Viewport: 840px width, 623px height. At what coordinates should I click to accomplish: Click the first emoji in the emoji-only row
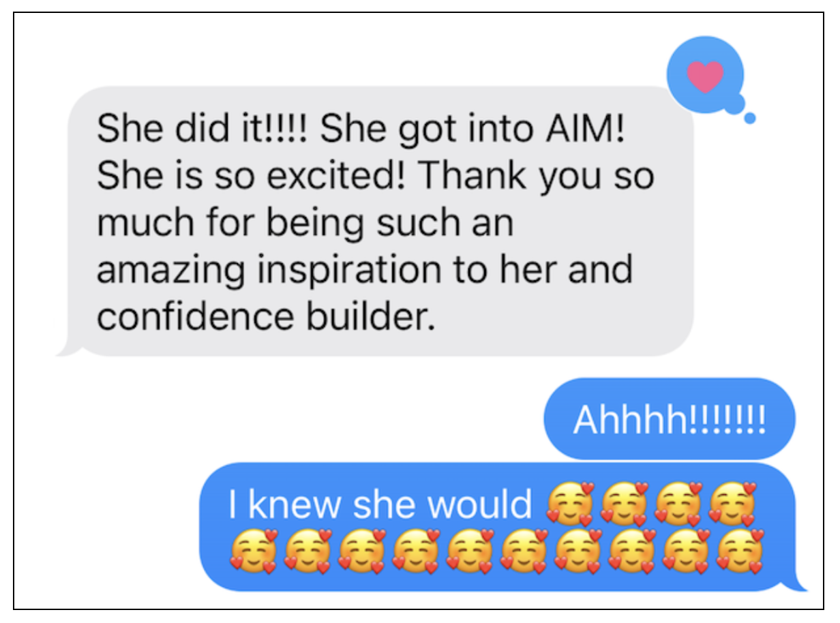coord(253,551)
